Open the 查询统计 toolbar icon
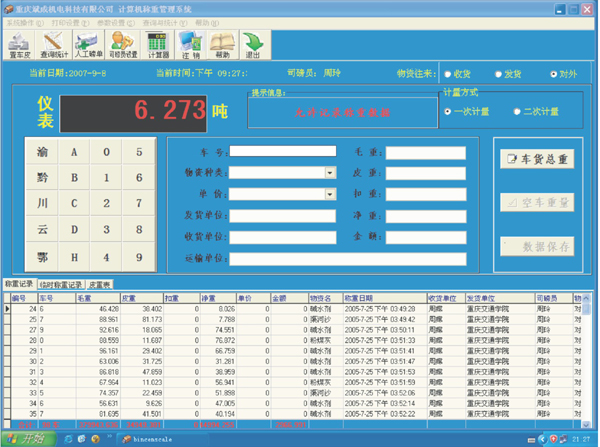600x447 pixels. pyautogui.click(x=54, y=45)
